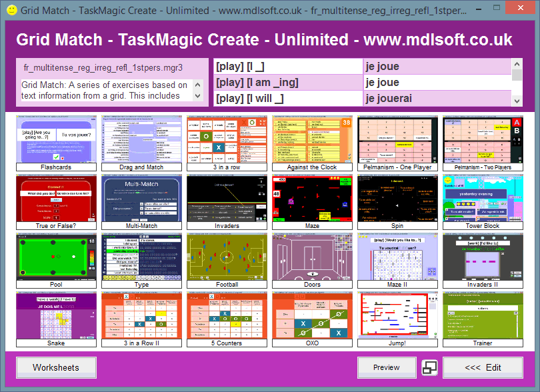Viewport: 540px width, 392px height.
Task: Click the smiley face app icon
Action: pos(12,10)
